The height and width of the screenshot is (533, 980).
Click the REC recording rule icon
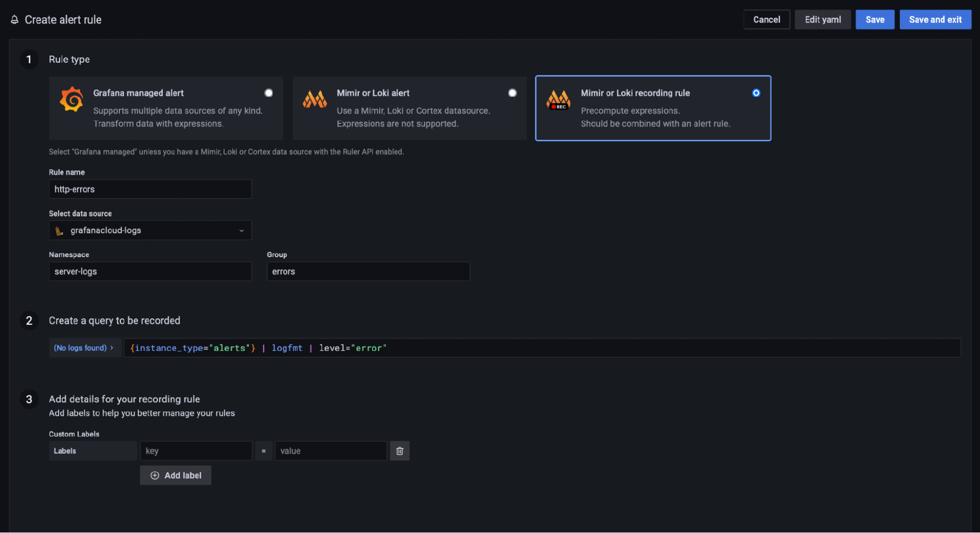[558, 100]
